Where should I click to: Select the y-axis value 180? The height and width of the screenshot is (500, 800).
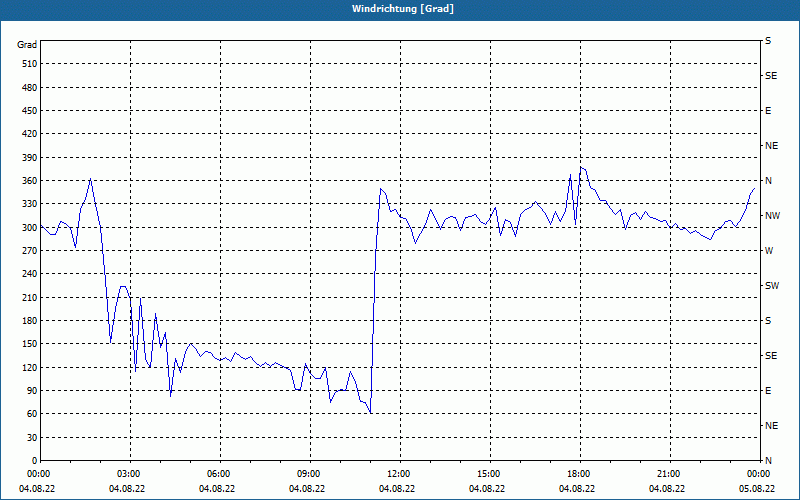coord(30,321)
